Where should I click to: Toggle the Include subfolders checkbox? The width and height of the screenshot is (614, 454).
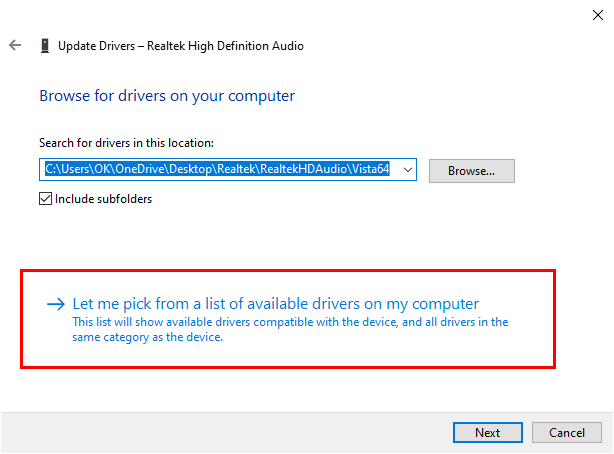[46, 198]
